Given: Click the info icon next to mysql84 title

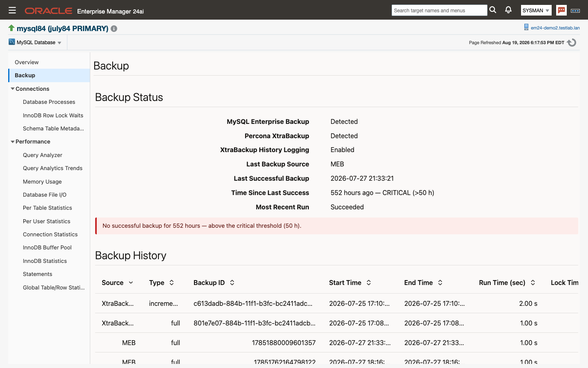Looking at the screenshot, I should click(114, 29).
